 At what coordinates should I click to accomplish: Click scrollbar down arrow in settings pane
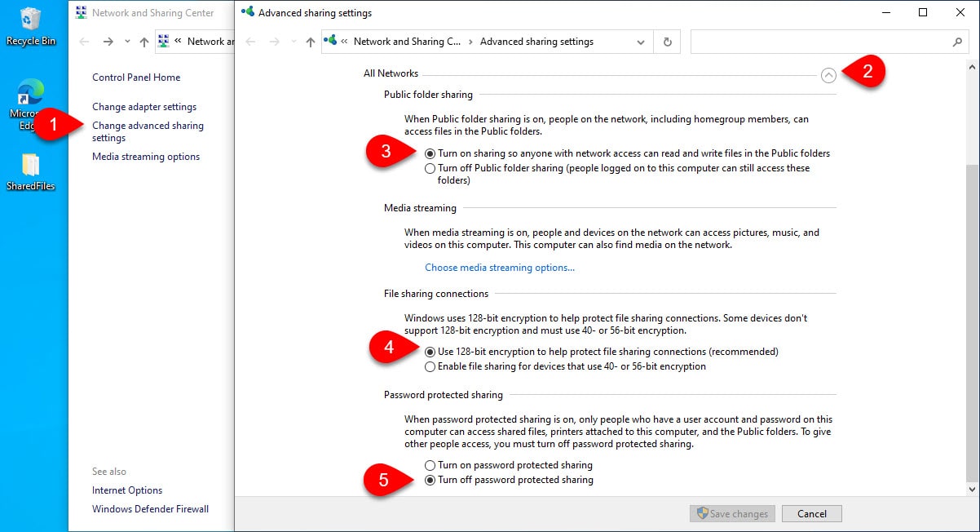coord(972,489)
